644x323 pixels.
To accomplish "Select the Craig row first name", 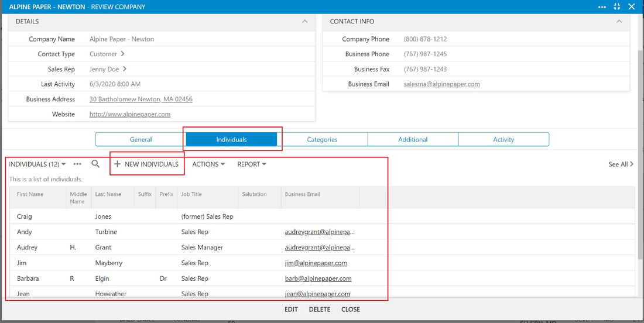I will tap(24, 217).
